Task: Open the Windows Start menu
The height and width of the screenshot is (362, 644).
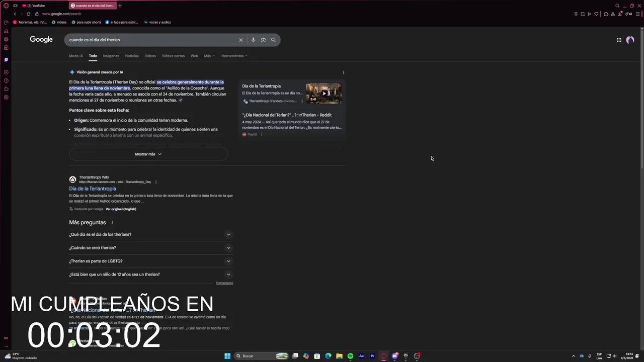Action: 227,356
